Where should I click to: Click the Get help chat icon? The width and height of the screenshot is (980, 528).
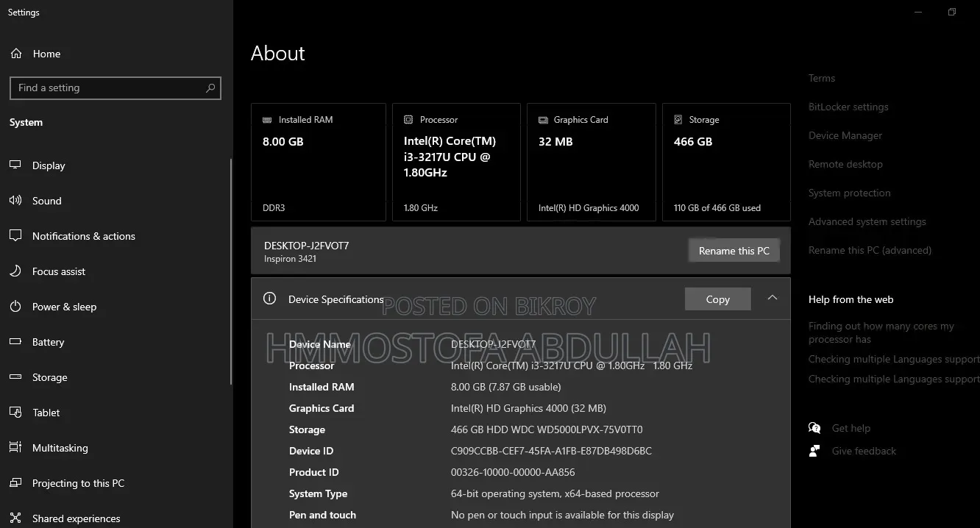[814, 428]
